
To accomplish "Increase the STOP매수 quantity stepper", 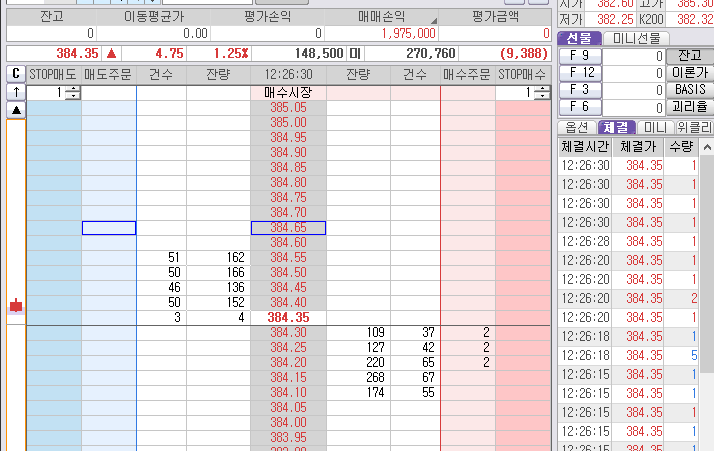I will pyautogui.click(x=541, y=90).
